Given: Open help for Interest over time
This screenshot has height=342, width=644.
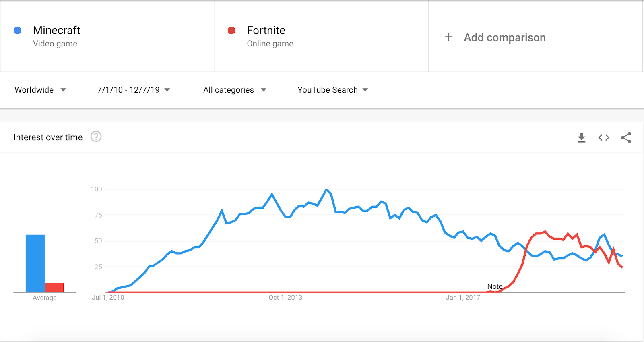Looking at the screenshot, I should tap(96, 137).
